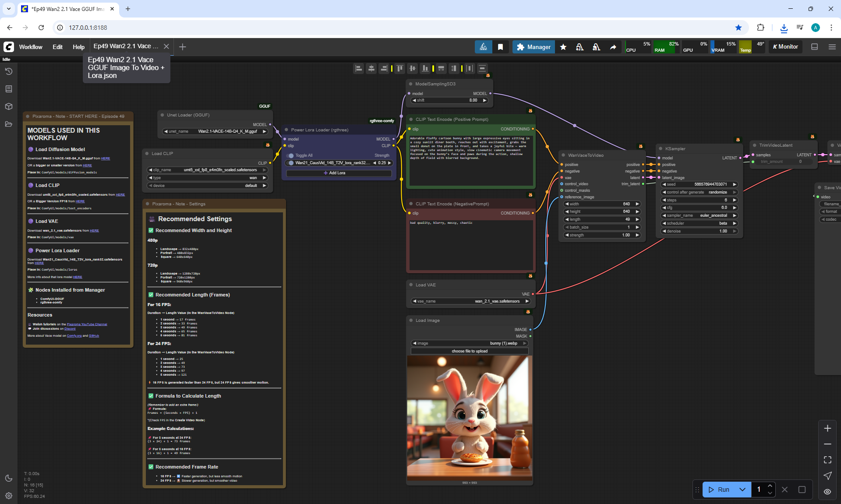
Task: Open the Edit menu
Action: (x=57, y=47)
